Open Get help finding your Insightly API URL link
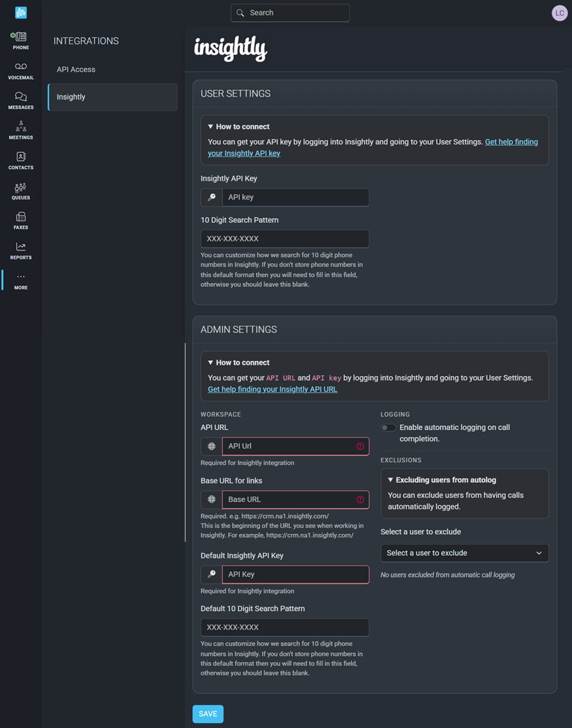 [272, 389]
